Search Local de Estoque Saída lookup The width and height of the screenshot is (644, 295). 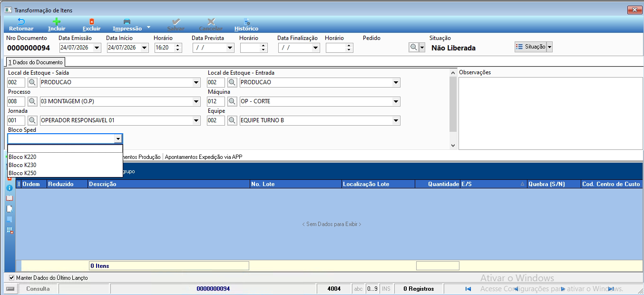tap(32, 82)
